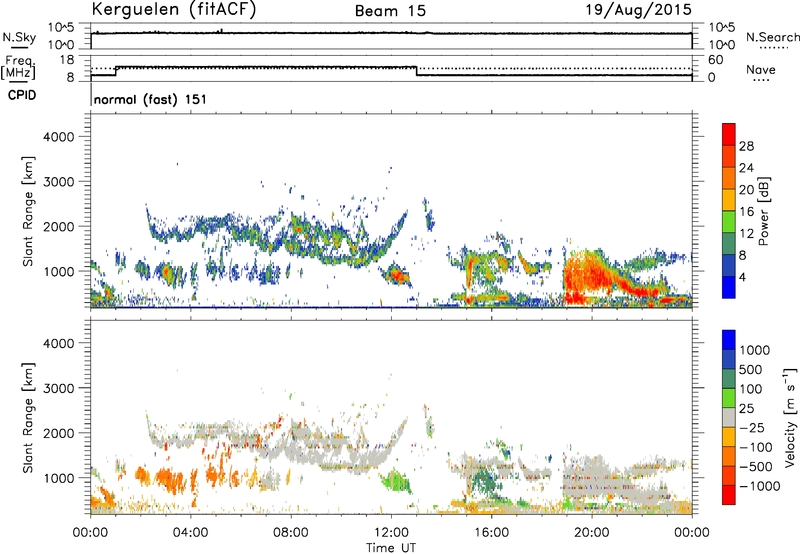Click the Kerguelen (fitACF) plot title
Viewport: 800px width, 554px height.
coord(173,10)
